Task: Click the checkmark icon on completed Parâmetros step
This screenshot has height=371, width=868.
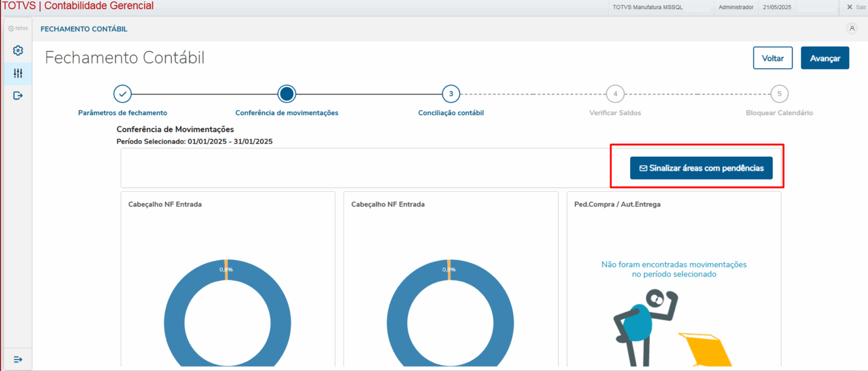Action: click(x=123, y=94)
